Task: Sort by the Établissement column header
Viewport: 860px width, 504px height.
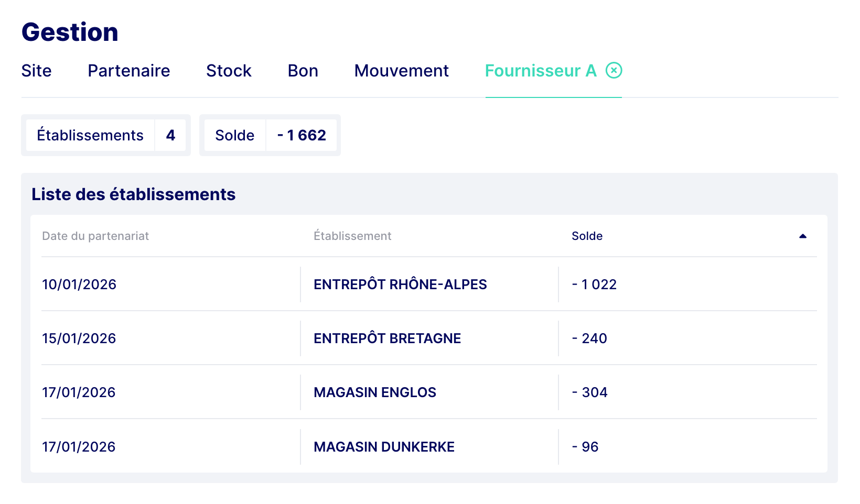Action: point(352,236)
